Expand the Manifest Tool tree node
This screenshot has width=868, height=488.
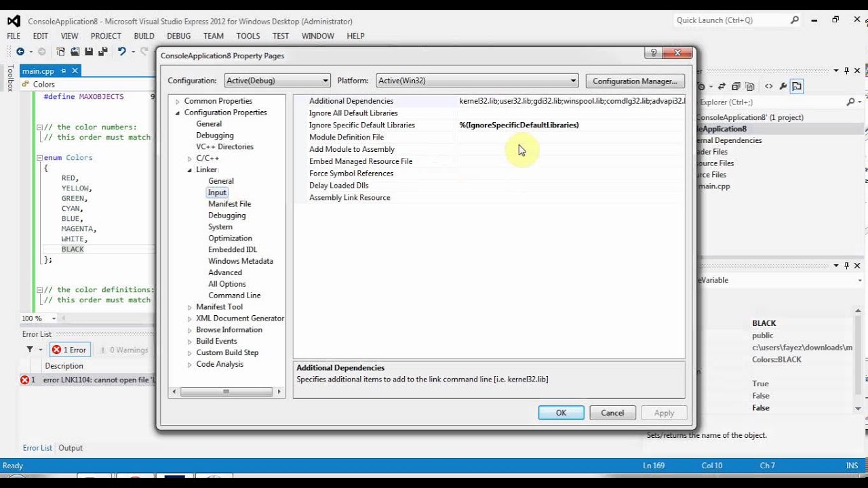point(190,307)
